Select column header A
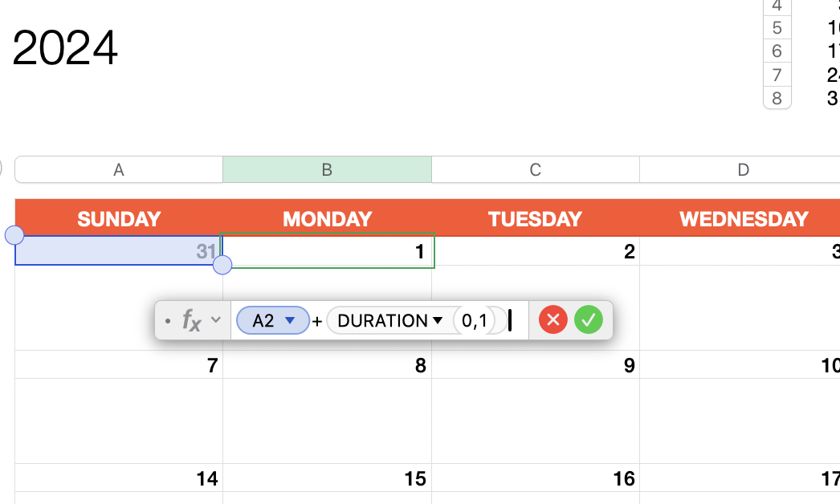This screenshot has width=840, height=504. (118, 169)
